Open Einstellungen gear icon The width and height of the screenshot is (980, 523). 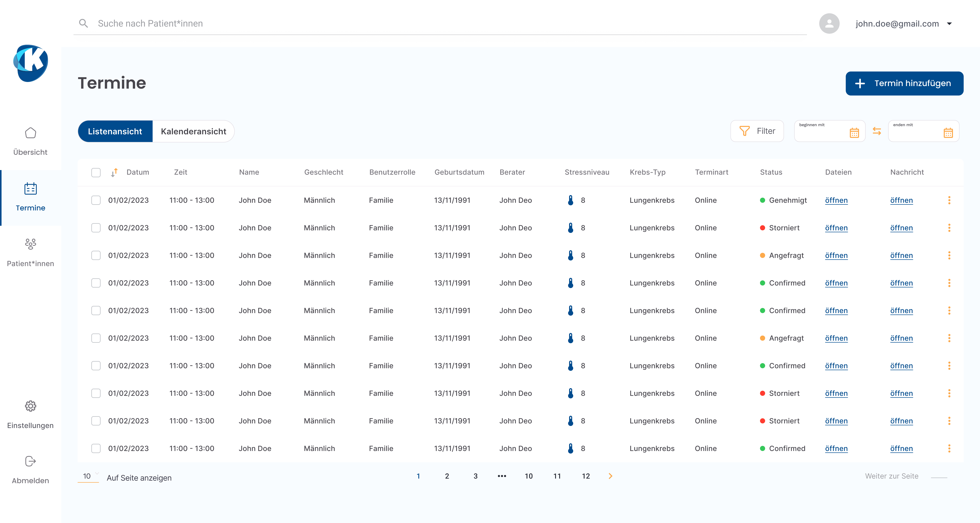30,406
